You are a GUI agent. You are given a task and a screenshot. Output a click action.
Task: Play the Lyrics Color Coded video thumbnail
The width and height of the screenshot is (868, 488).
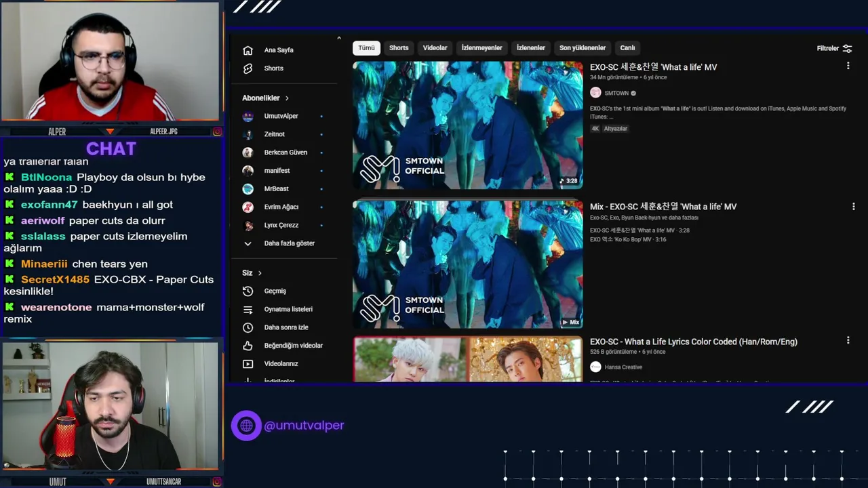pos(467,359)
